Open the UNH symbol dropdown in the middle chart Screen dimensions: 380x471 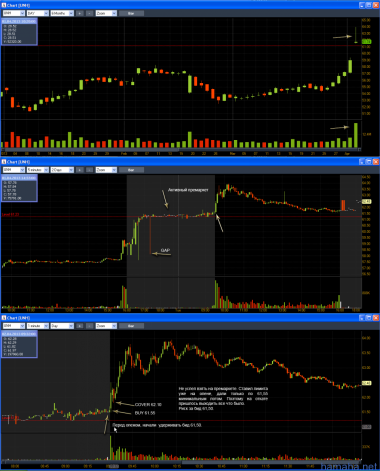pyautogui.click(x=14, y=170)
